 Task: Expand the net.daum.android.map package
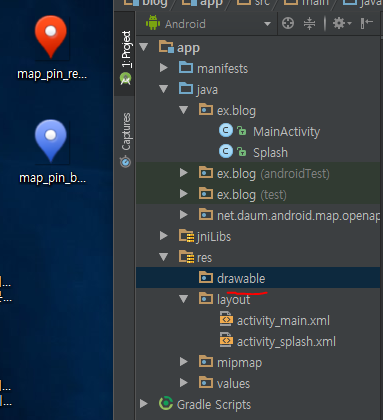(183, 215)
